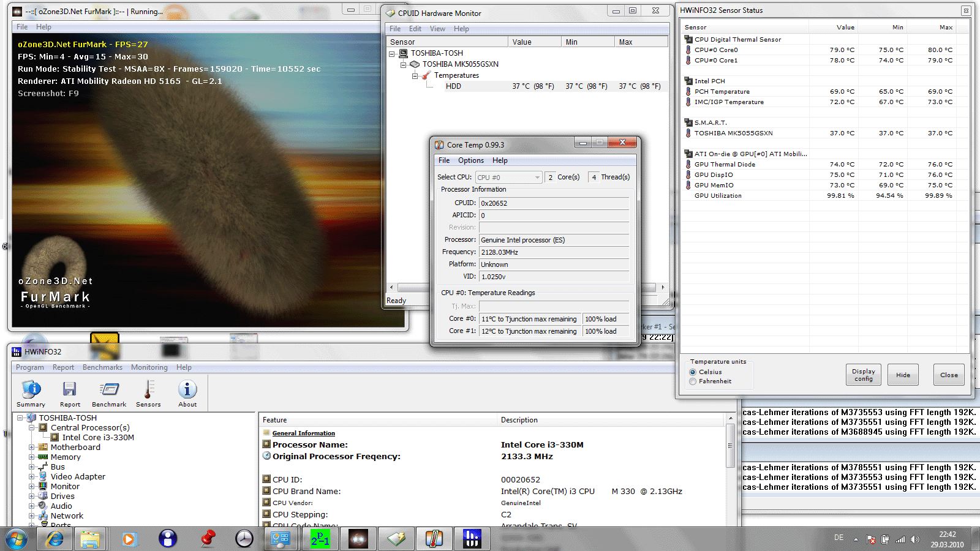Click the Frequency field showing 2128.03MHz
The height and width of the screenshot is (551, 980).
554,252
